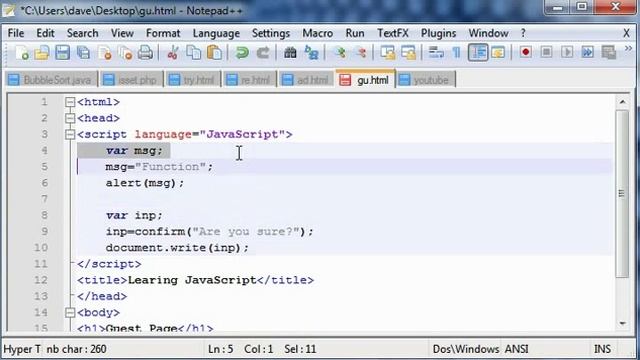Open the user defined language dialog icon
Screen dimensions: 640x360
pos(498,53)
